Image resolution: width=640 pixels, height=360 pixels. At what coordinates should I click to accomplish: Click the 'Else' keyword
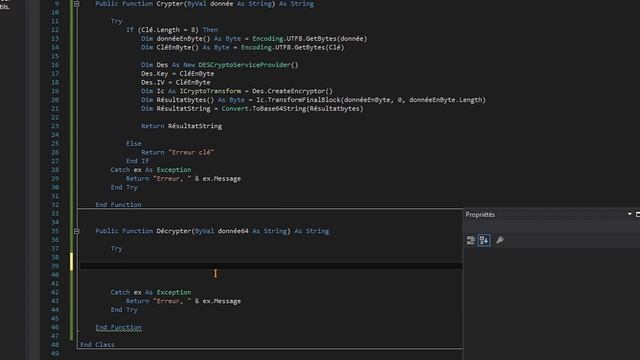pos(133,144)
